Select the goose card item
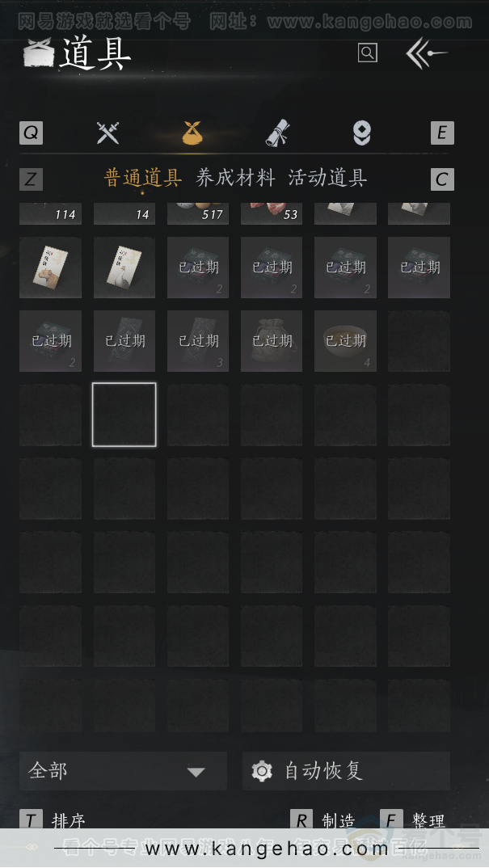Viewport: 489px width, 868px height. pyautogui.click(x=124, y=268)
